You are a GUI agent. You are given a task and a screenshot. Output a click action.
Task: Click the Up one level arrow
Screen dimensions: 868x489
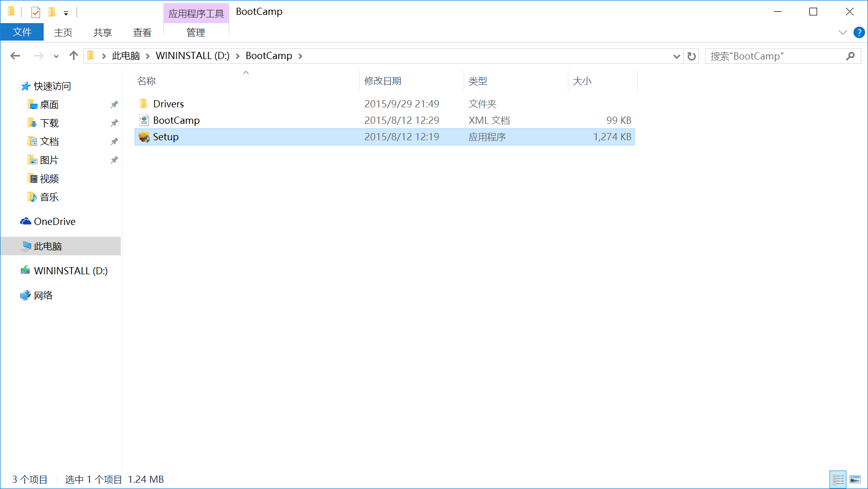(73, 56)
